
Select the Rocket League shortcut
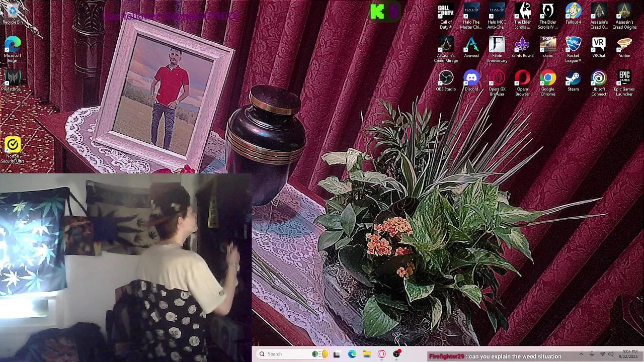point(574,50)
